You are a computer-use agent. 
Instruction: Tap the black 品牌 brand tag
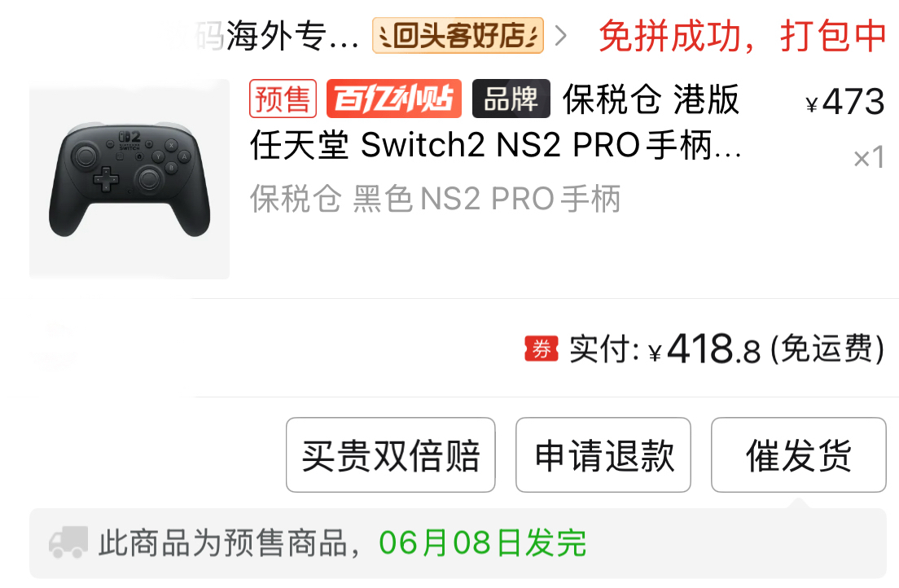coord(511,99)
